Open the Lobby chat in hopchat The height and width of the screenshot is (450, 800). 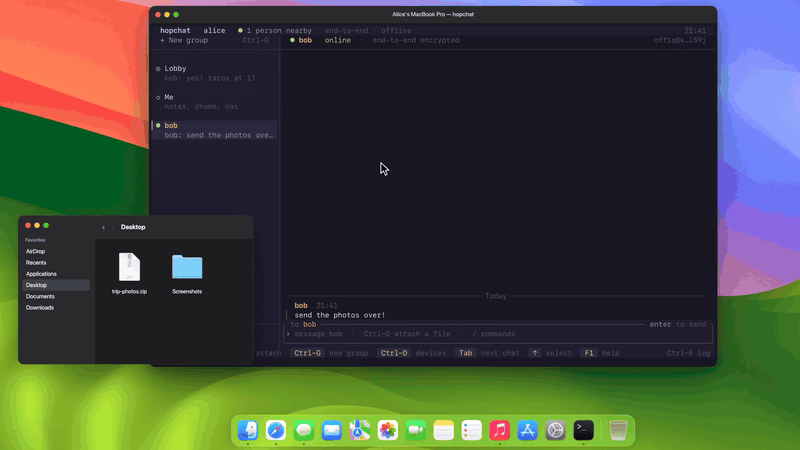point(215,73)
